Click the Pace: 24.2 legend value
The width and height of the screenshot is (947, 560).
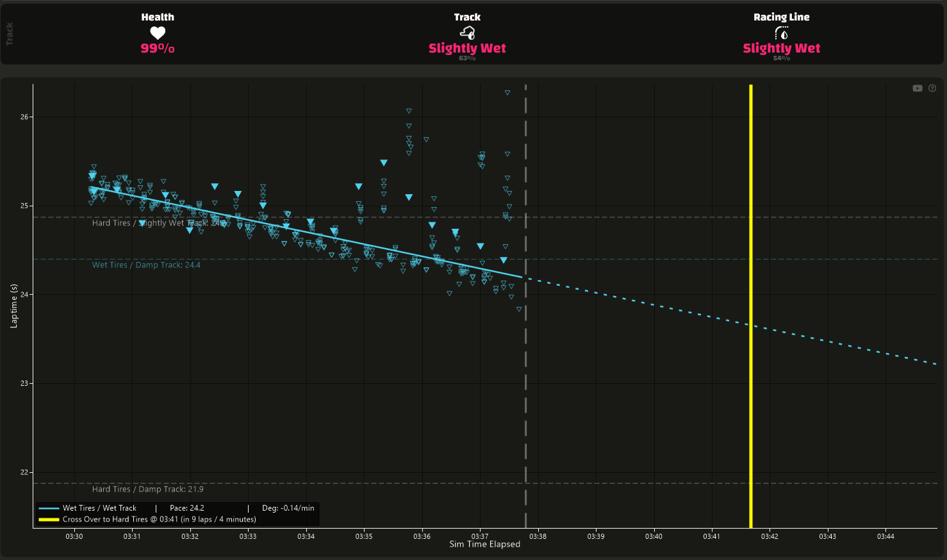[x=187, y=508]
